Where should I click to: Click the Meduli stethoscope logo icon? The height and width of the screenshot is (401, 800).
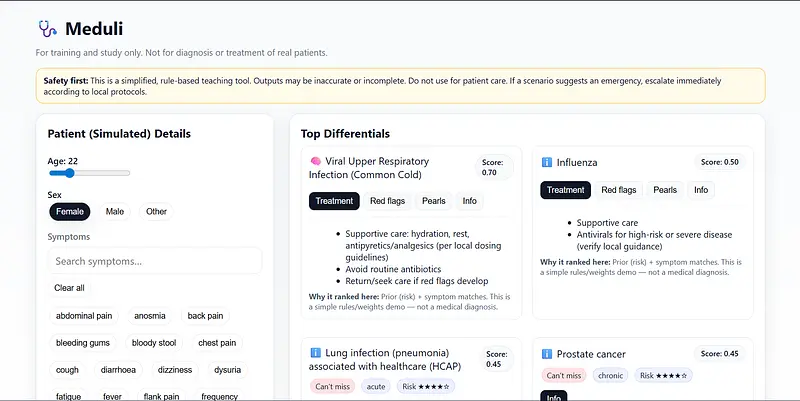point(47,28)
